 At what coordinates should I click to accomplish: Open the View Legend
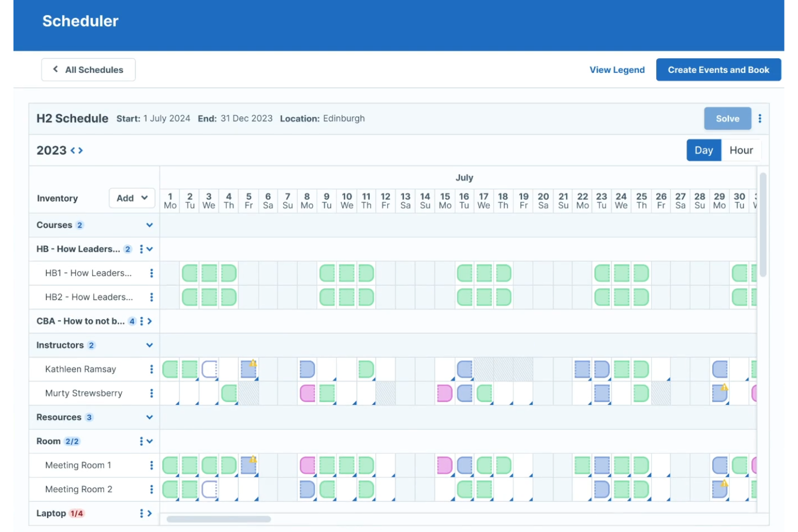point(617,69)
